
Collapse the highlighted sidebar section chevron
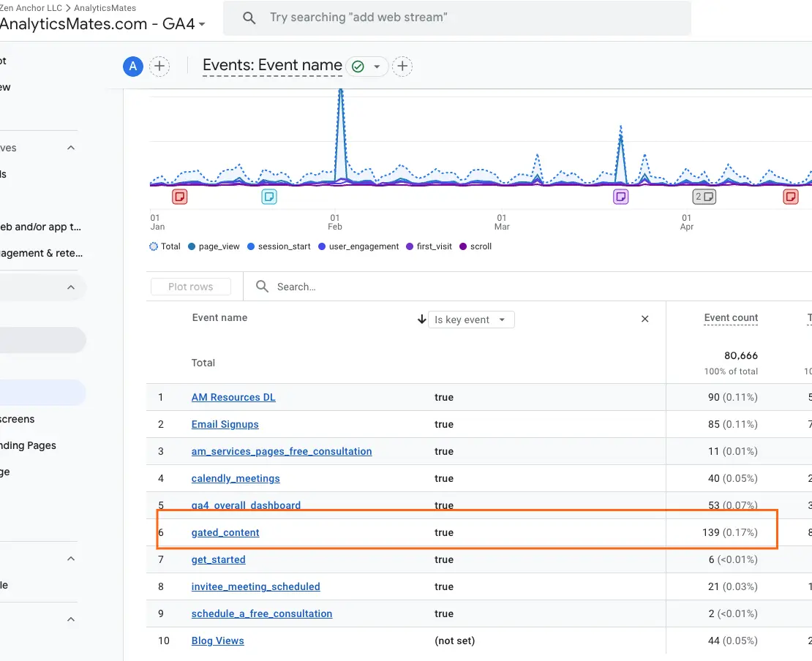click(71, 287)
